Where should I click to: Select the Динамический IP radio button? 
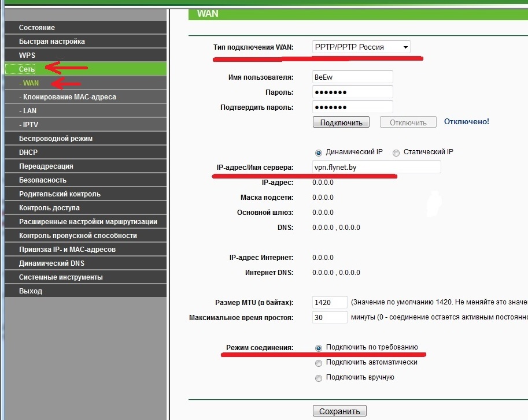click(318, 153)
